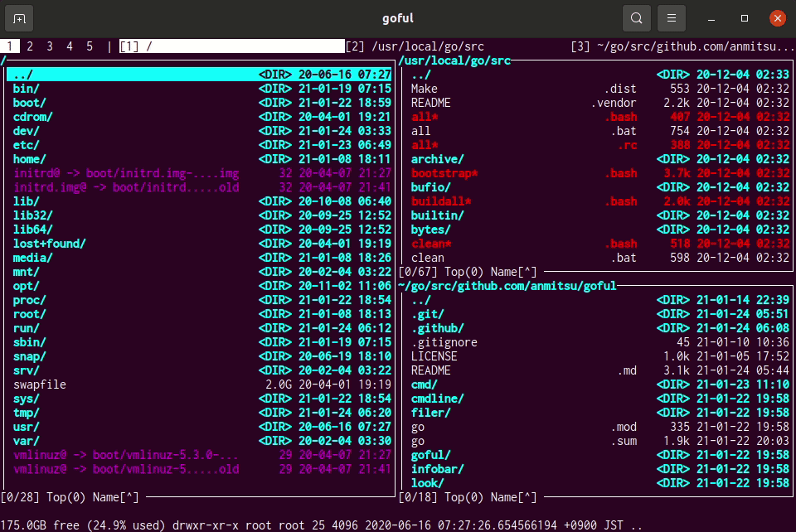Click the terminal search icon

point(636,19)
